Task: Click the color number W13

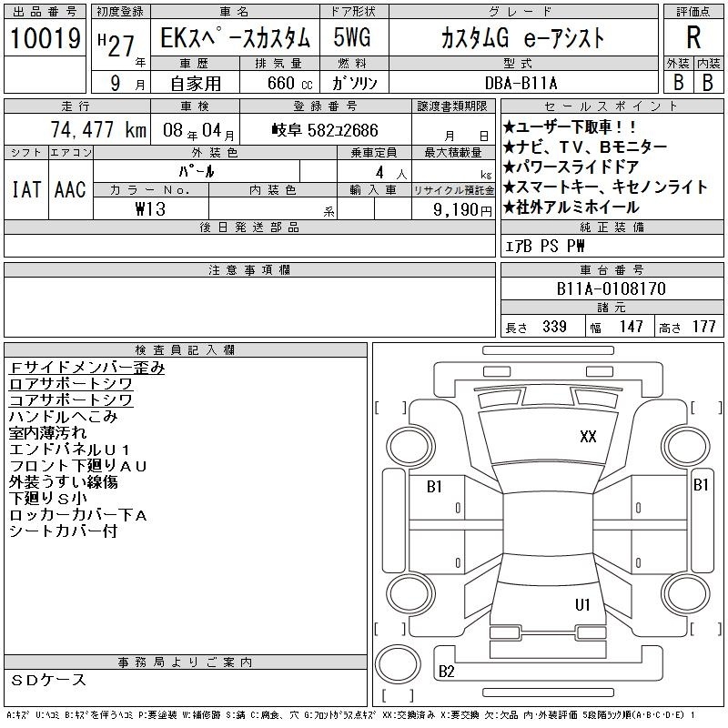Action: click(x=150, y=207)
